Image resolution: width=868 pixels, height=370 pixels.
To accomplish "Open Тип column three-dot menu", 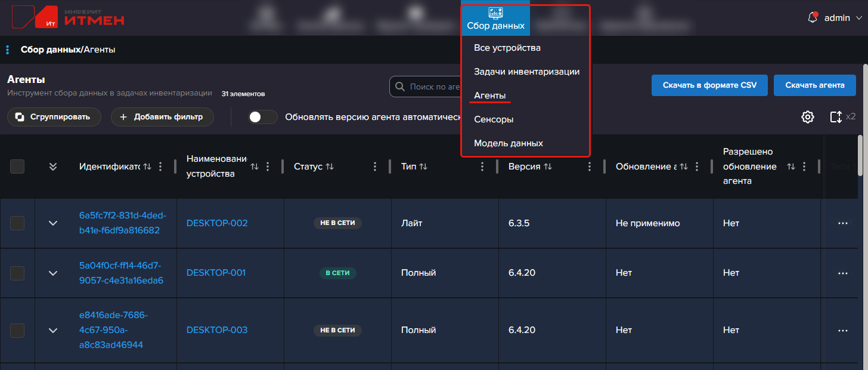I will pyautogui.click(x=482, y=167).
